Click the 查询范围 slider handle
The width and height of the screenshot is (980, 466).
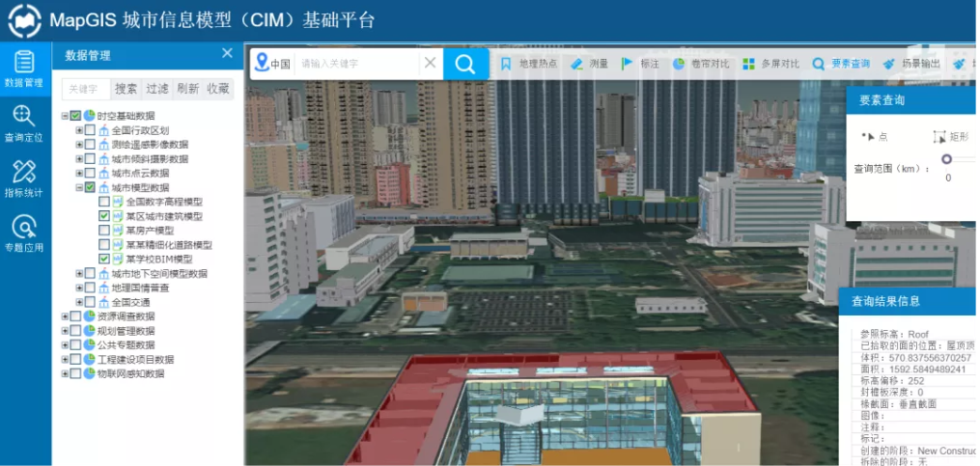click(947, 160)
